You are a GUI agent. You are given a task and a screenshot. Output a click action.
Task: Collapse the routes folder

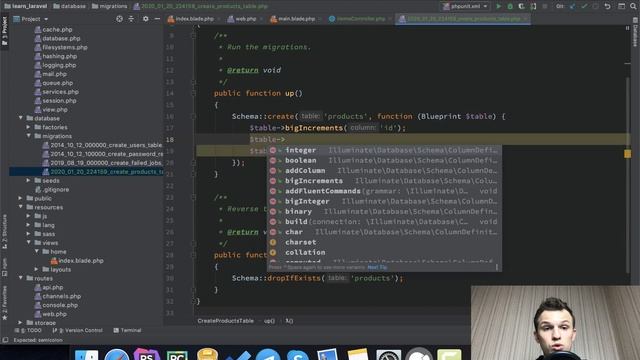click(x=20, y=278)
